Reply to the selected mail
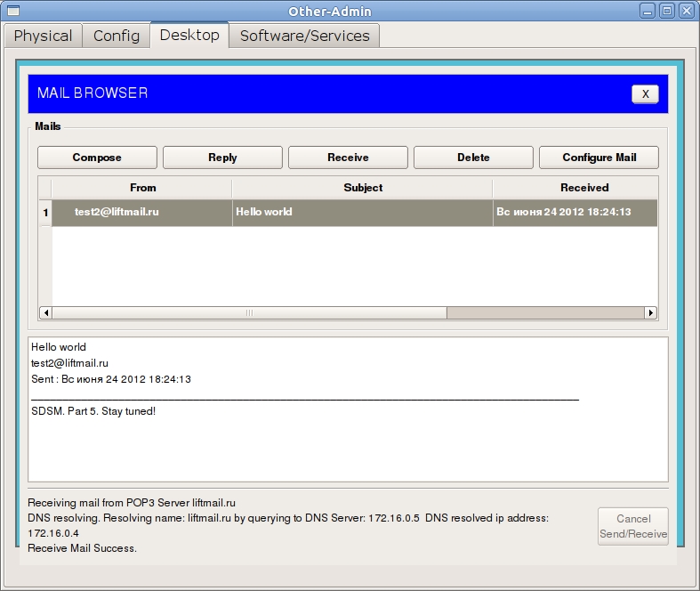 point(222,158)
